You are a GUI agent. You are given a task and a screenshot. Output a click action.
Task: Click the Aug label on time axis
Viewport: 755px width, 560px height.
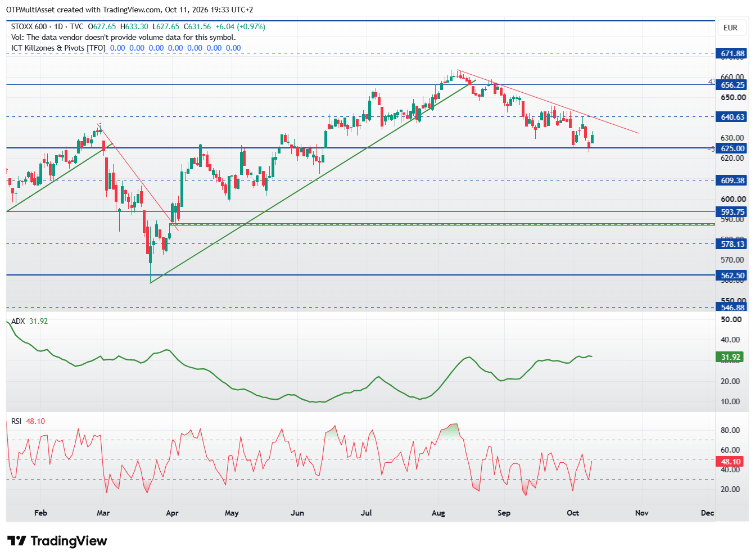pos(438,513)
